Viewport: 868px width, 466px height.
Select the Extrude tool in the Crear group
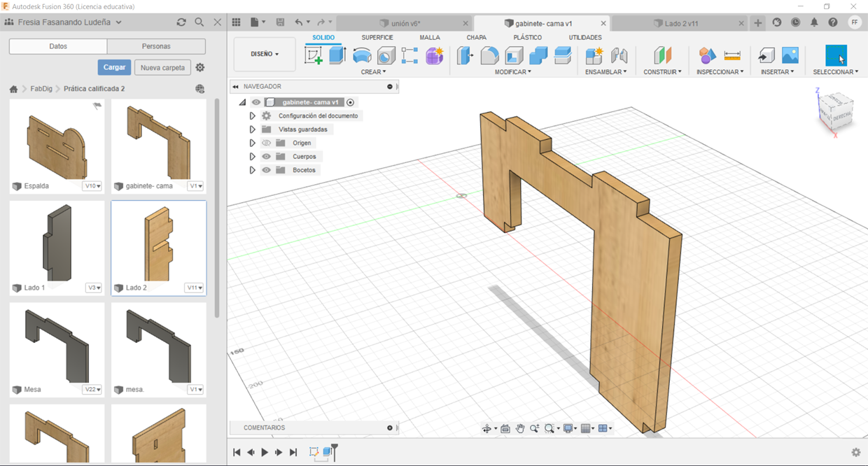pos(337,55)
